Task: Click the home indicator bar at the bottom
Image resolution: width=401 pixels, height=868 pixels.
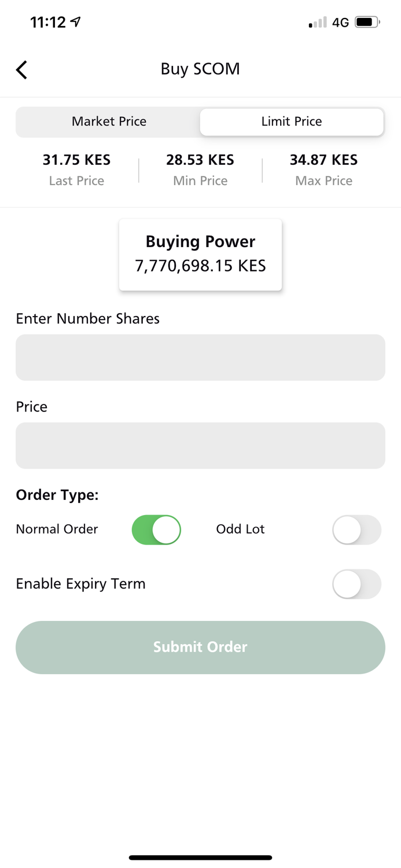Action: pyautogui.click(x=200, y=858)
